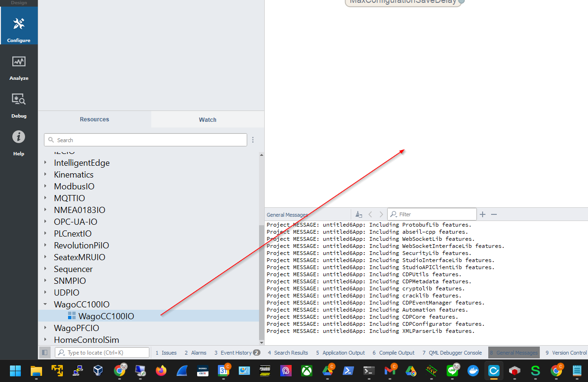
Task: Click the WagoCC100IO block icon
Action: [72, 316]
